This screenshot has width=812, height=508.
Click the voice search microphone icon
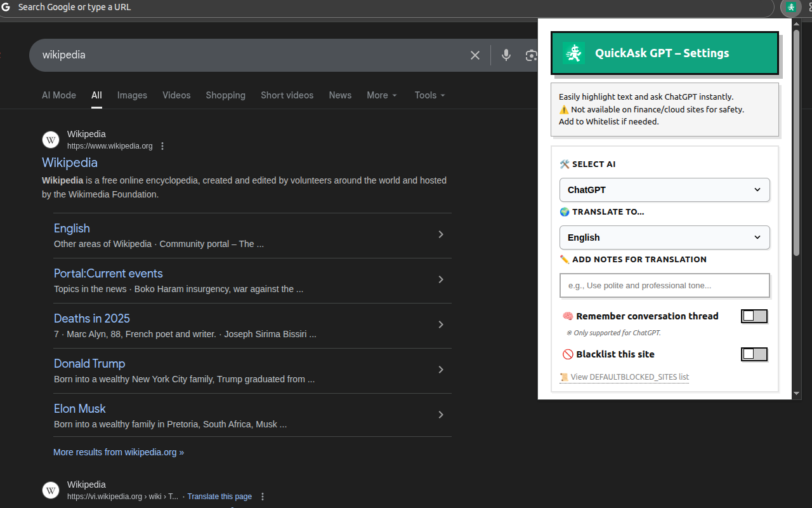(506, 55)
